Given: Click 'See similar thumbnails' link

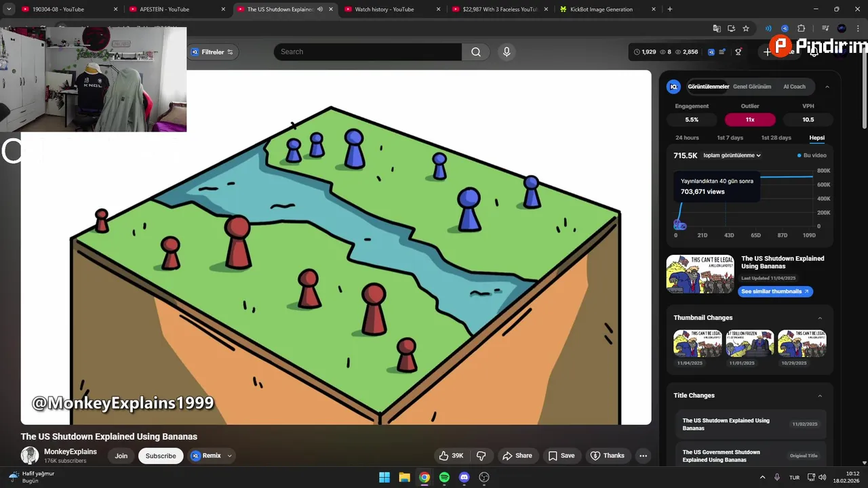Looking at the screenshot, I should click(775, 291).
